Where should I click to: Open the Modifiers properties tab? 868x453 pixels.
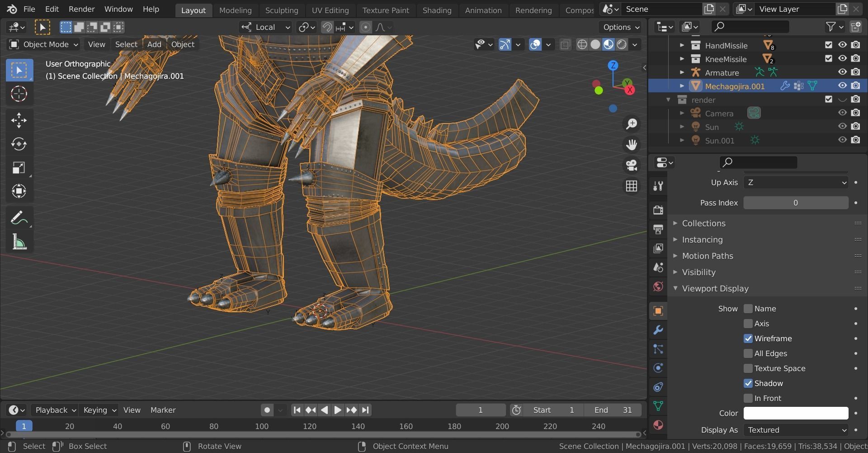[x=658, y=330]
